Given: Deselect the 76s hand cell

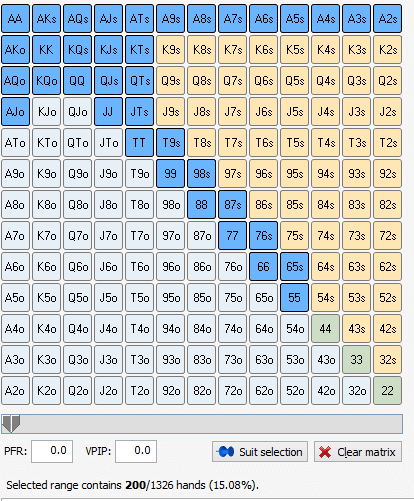Looking at the screenshot, I should pyautogui.click(x=263, y=236).
